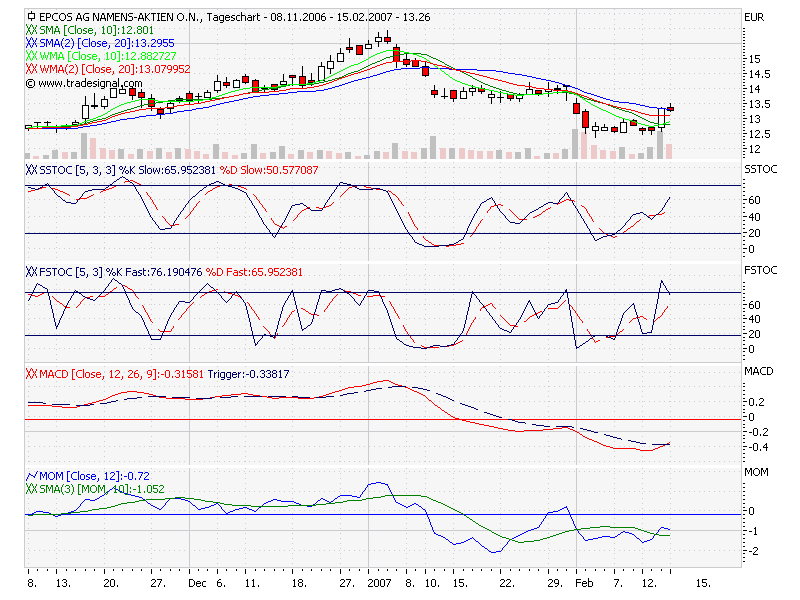The height and width of the screenshot is (600, 800).
Task: Click the line-style icon beside MOM [Close, 12]
Action: pyautogui.click(x=31, y=476)
